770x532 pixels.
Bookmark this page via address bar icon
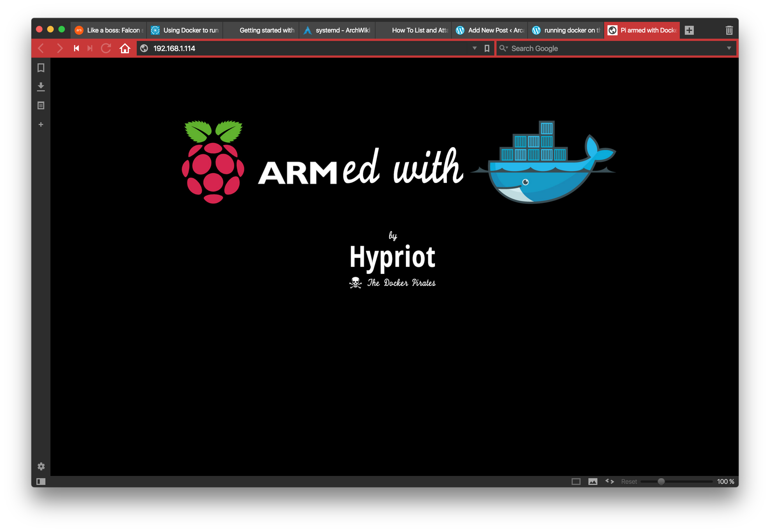487,48
